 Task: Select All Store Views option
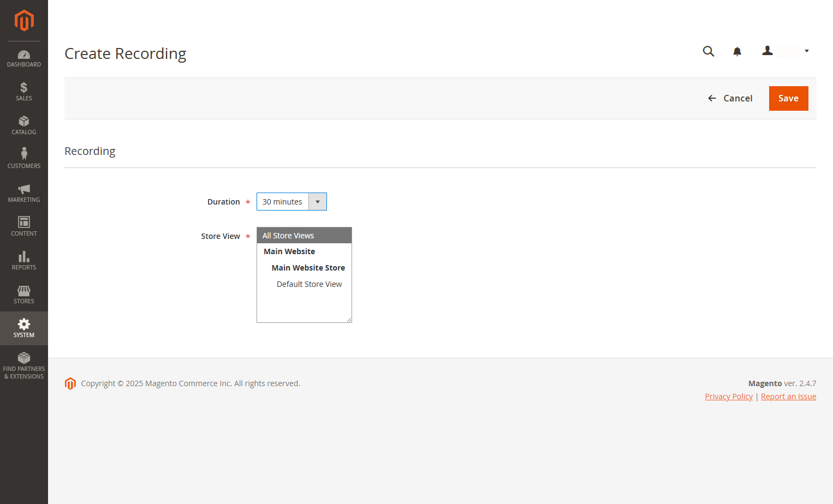tap(304, 236)
